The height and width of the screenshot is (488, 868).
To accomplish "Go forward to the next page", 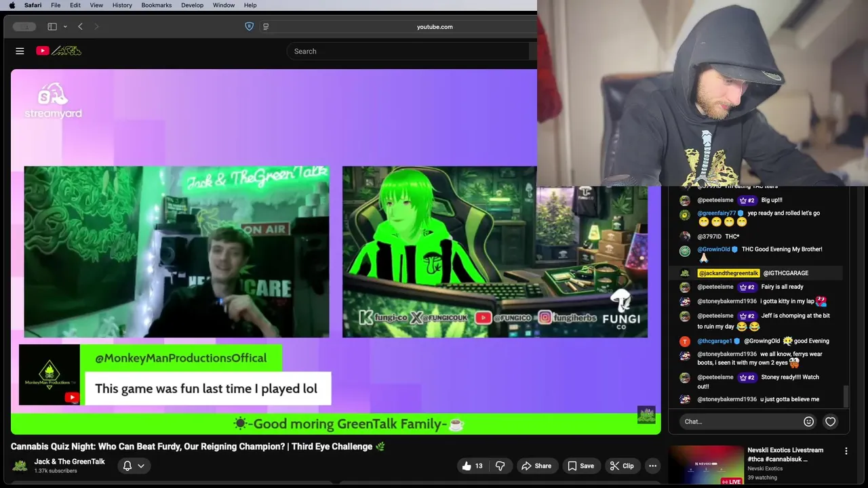I will click(96, 26).
